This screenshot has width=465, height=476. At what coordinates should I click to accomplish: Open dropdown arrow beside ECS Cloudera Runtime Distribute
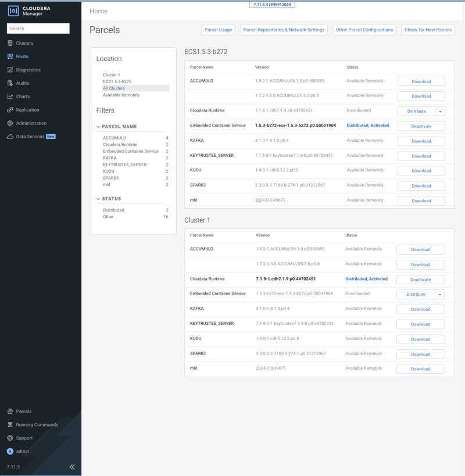tap(440, 112)
